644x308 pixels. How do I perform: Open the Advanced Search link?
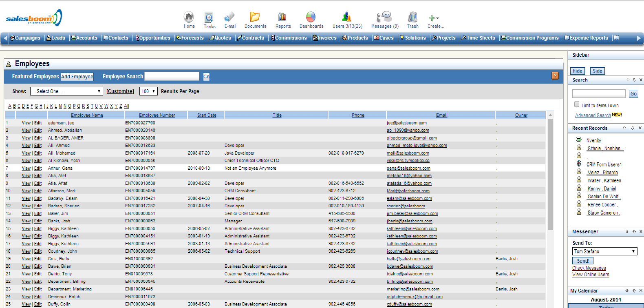click(593, 115)
